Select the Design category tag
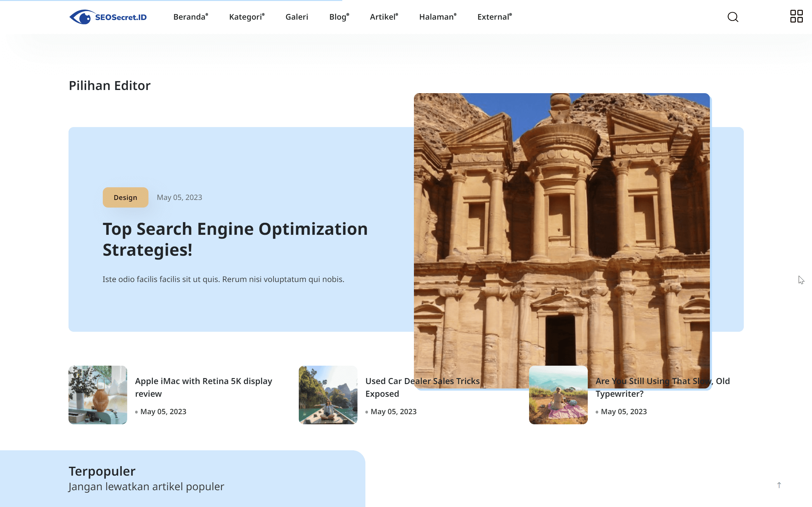 tap(125, 197)
